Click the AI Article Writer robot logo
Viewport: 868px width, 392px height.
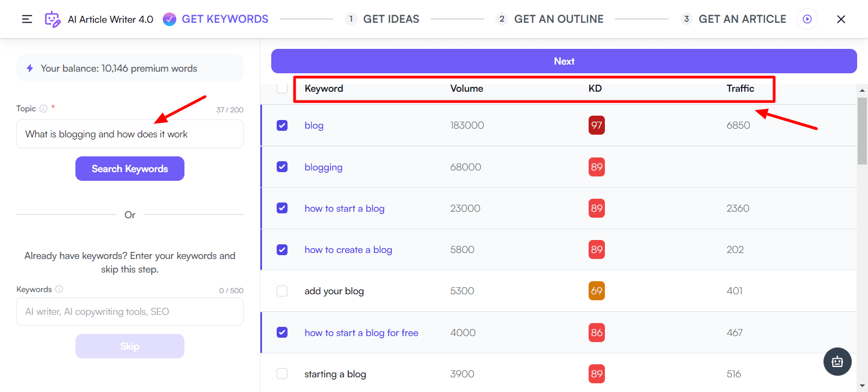[x=53, y=19]
